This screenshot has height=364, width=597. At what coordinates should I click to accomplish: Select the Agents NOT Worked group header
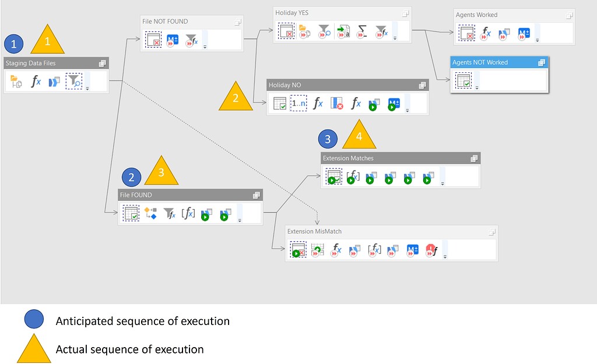point(493,62)
